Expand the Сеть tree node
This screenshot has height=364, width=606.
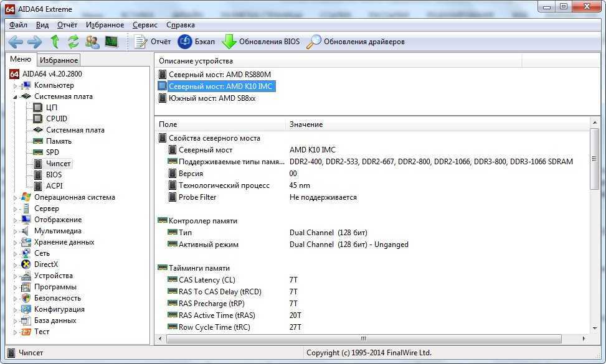point(15,254)
